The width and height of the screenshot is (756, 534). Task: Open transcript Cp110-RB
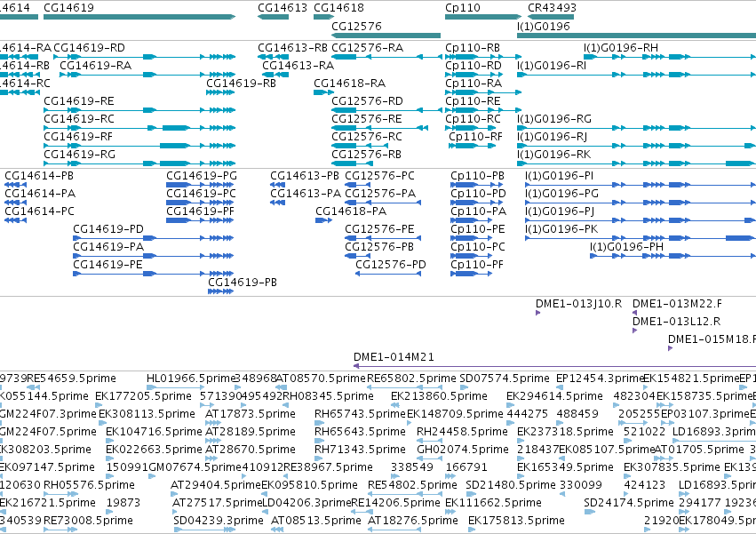483,57
